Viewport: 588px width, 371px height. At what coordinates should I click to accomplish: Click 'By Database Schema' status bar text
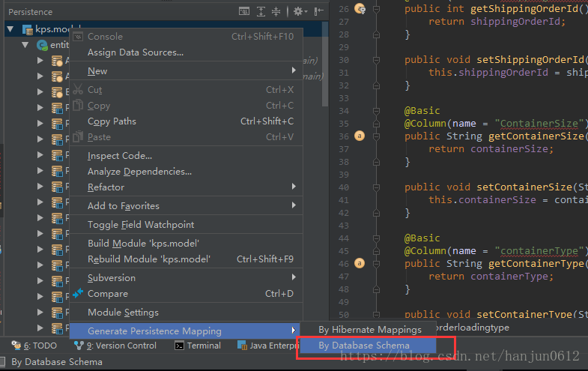(57, 362)
